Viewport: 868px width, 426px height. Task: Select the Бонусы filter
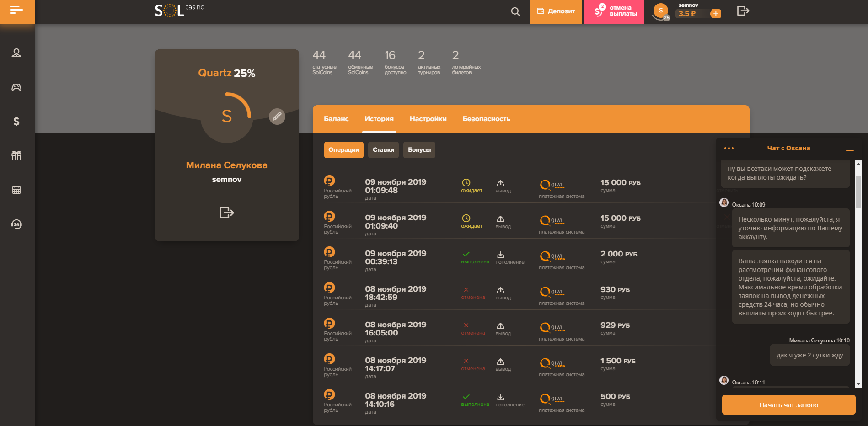pos(419,150)
